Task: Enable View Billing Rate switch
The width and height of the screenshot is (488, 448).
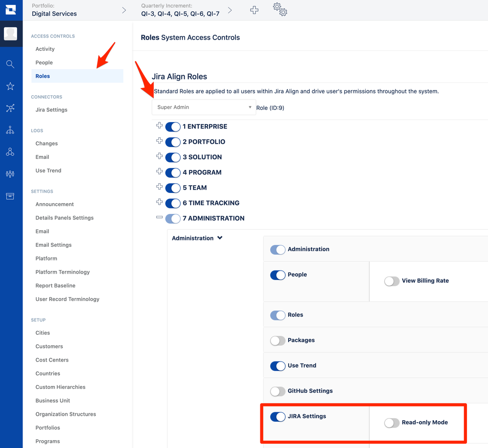Action: coord(392,281)
